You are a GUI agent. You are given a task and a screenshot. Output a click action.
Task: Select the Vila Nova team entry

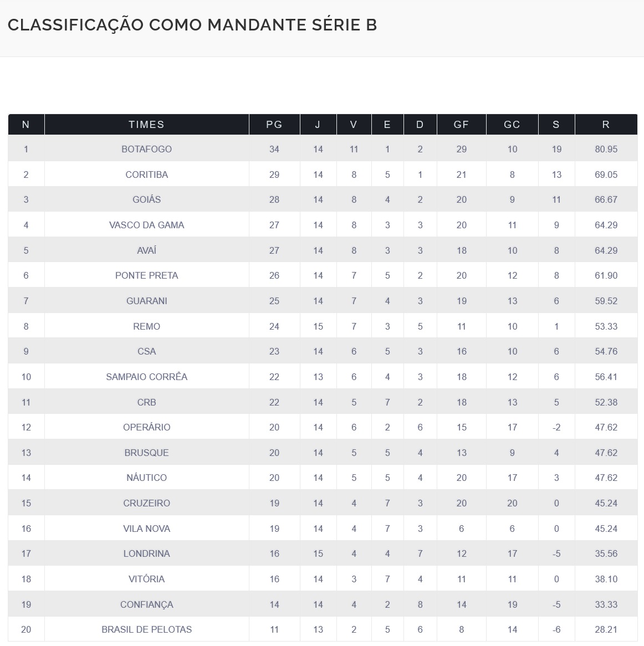[x=146, y=529]
